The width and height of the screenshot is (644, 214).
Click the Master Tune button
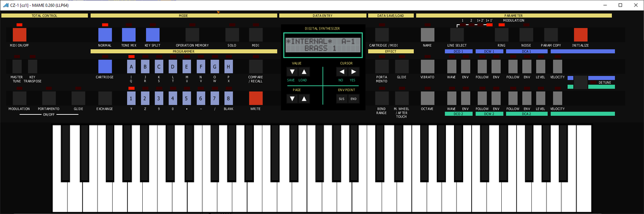(x=17, y=67)
